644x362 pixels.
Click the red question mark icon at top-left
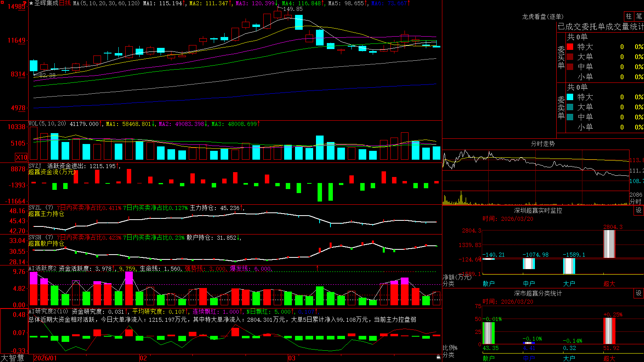click(25, 3)
